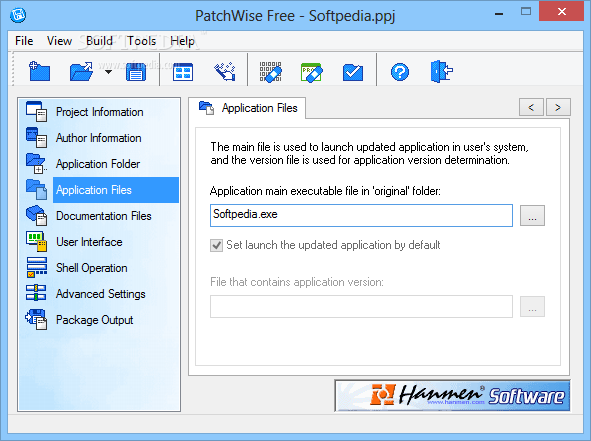Click the Package Output sidebar icon
The height and width of the screenshot is (441, 591).
(x=37, y=319)
